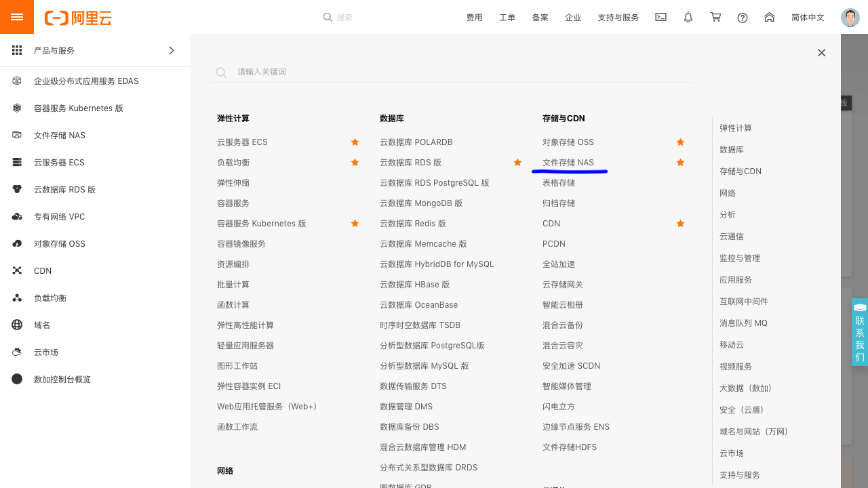The width and height of the screenshot is (868, 488).
Task: Open the notifications bell
Action: pos(688,17)
